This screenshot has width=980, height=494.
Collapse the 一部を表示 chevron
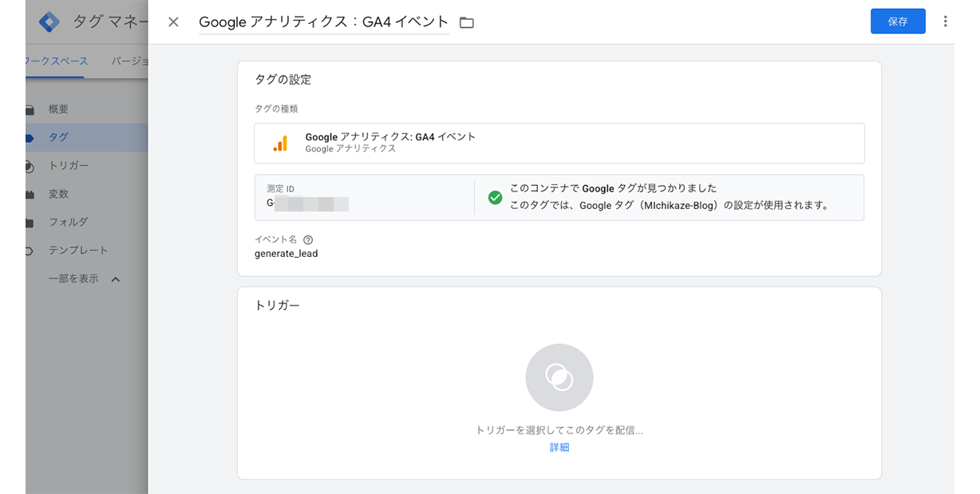click(115, 279)
